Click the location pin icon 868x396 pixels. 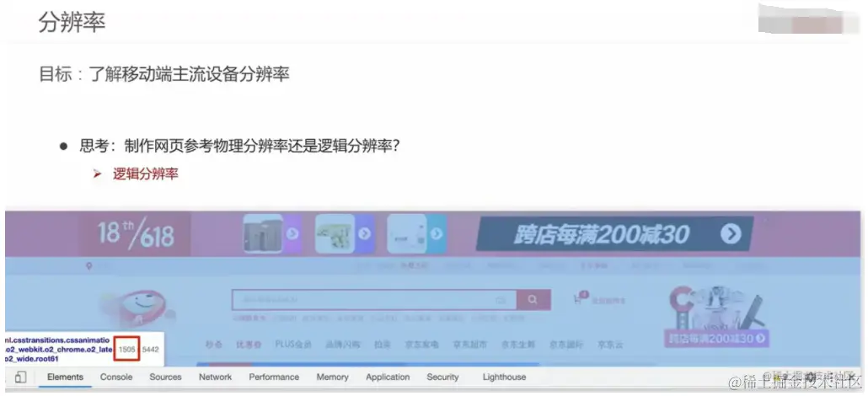[88, 266]
